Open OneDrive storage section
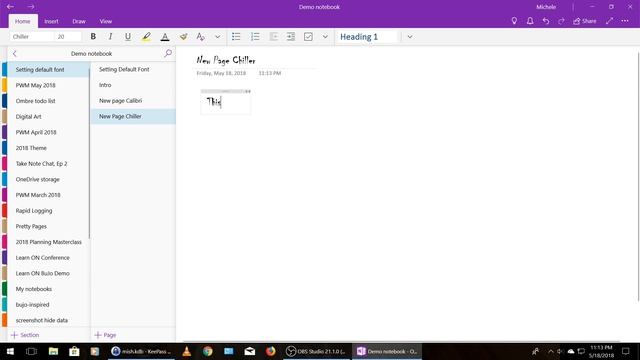 [48, 179]
